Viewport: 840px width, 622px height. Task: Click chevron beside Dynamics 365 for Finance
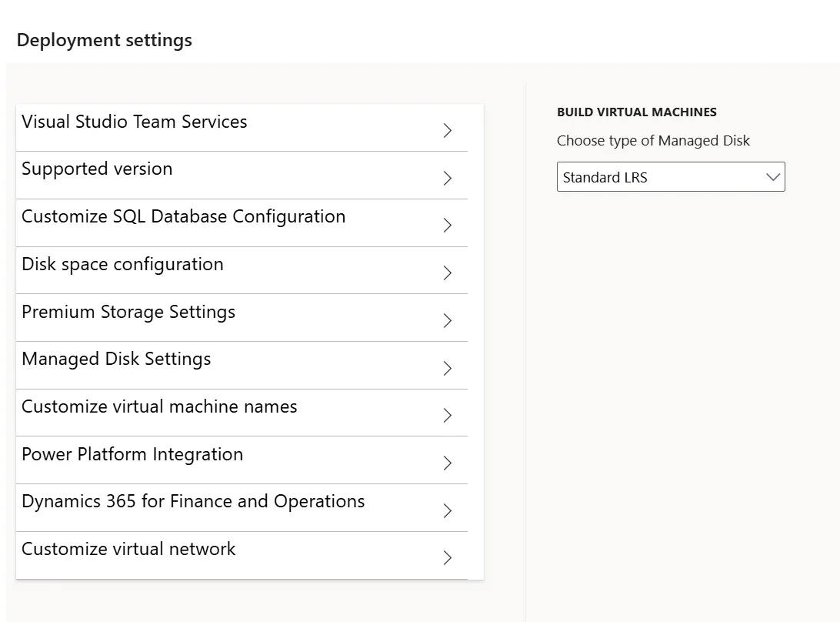point(448,510)
